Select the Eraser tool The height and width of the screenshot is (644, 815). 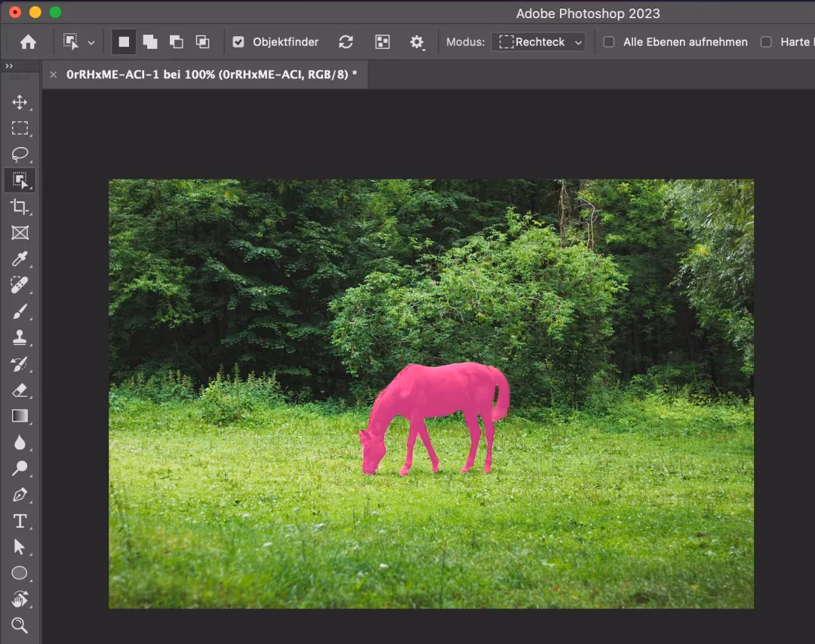point(20,391)
